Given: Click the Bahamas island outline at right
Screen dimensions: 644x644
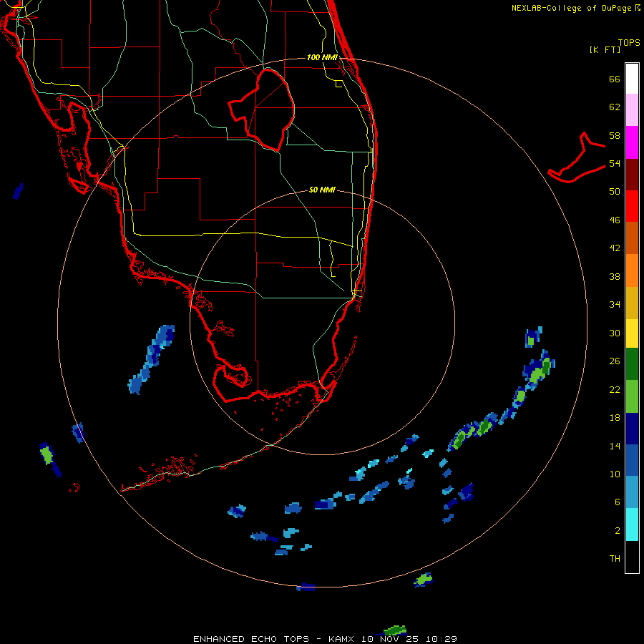Looking at the screenshot, I should pyautogui.click(x=577, y=158).
